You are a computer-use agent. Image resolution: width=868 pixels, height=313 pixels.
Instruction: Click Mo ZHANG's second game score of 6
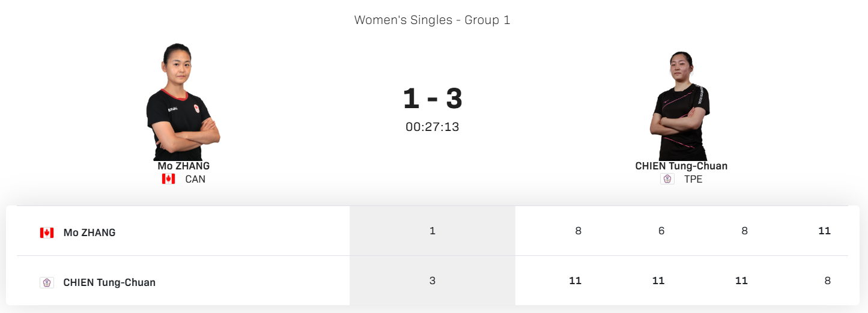[x=661, y=231]
